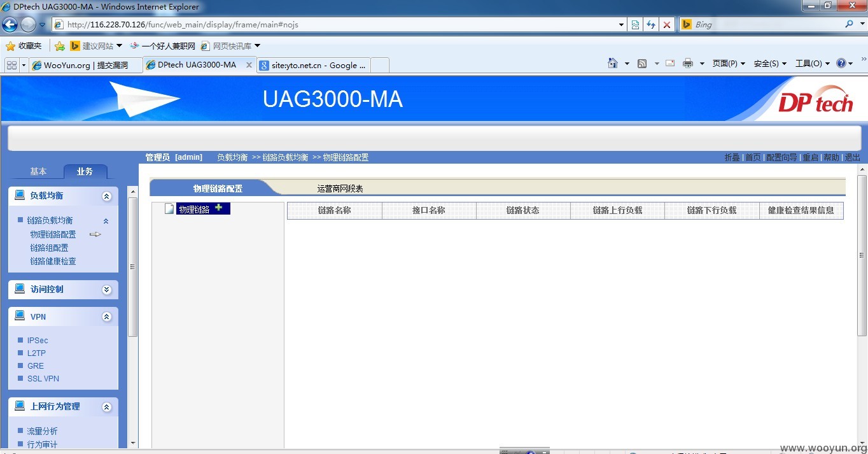Toggle the Compatibility View icon
Screen dimensions: 868x454
635,25
